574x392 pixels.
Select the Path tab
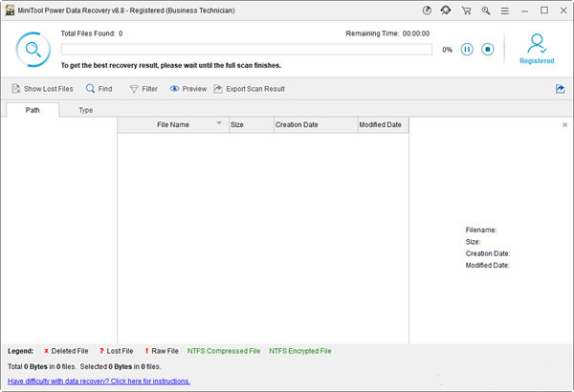tap(33, 110)
